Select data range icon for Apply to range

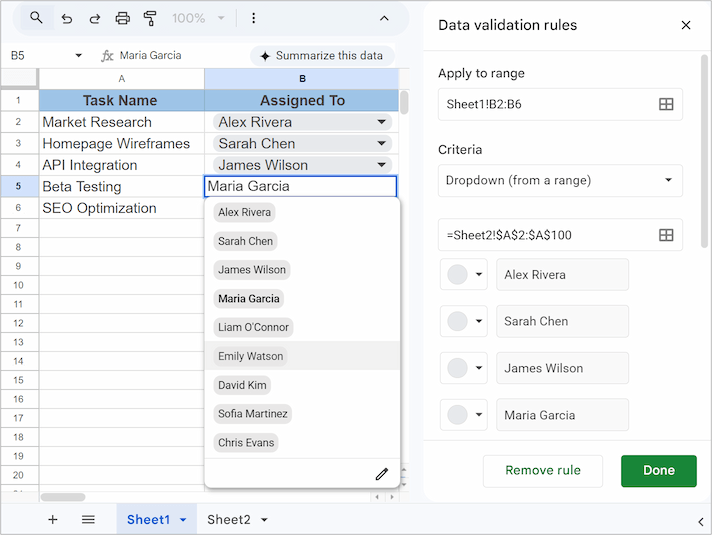pos(666,104)
